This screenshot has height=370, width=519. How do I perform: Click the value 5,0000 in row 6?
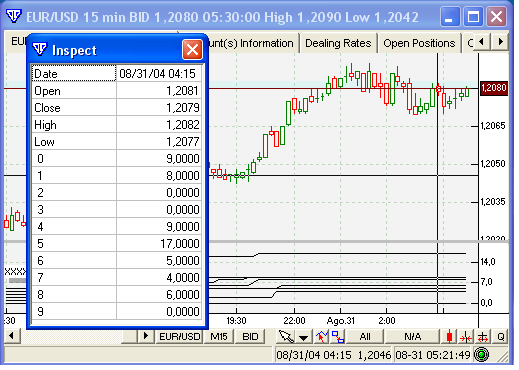183,261
